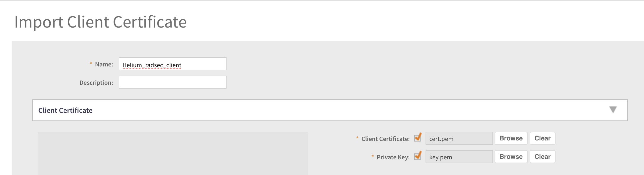644x175 pixels.
Task: Click the Client Certificate section header title
Action: point(65,110)
